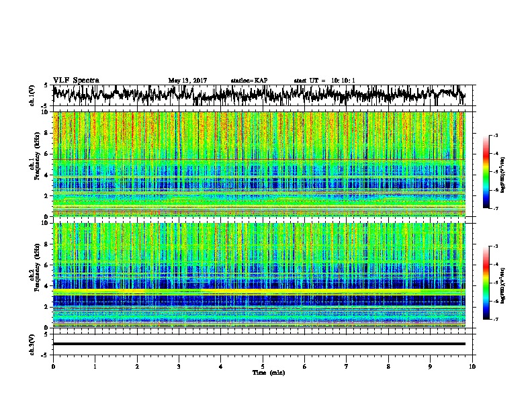The width and height of the screenshot is (532, 411).
Task: Click the ch.1 spectrogram panel
Action: click(x=259, y=164)
